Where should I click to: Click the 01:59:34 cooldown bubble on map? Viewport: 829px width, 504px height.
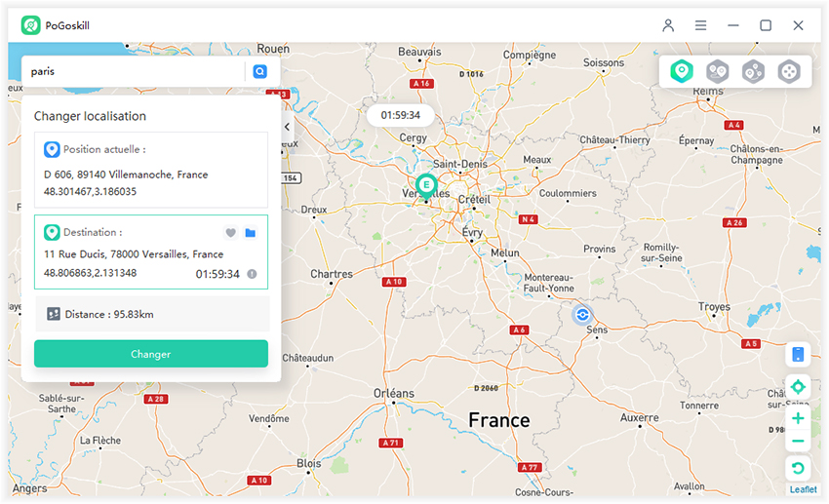pyautogui.click(x=400, y=115)
